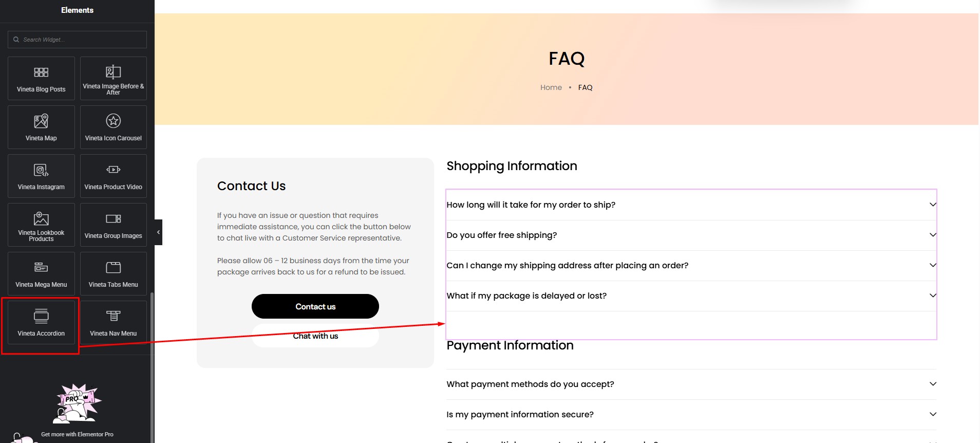Viewport: 980px width, 443px height.
Task: Click the Chat with us button
Action: 315,336
